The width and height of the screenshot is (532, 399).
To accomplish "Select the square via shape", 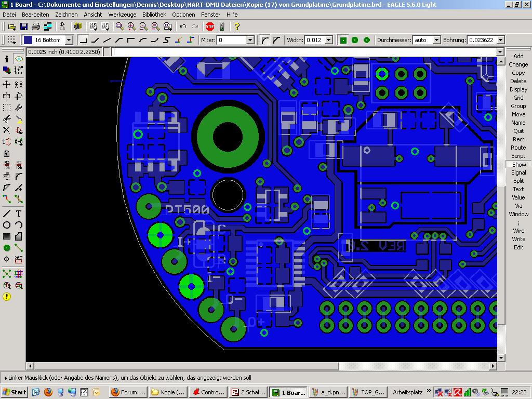I will pos(343,40).
